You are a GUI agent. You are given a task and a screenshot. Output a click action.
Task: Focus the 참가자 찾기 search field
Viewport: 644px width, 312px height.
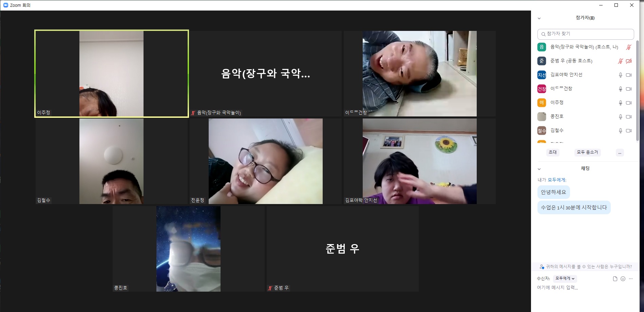click(x=586, y=34)
